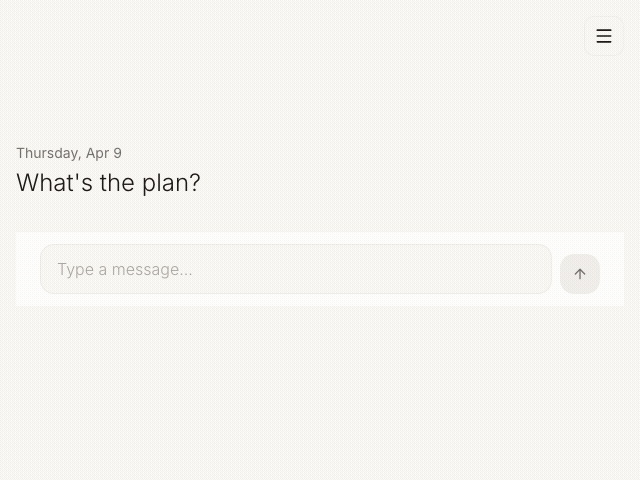Click the 'Thursday, Apr 9' date label
The width and height of the screenshot is (640, 480).
[69, 153]
